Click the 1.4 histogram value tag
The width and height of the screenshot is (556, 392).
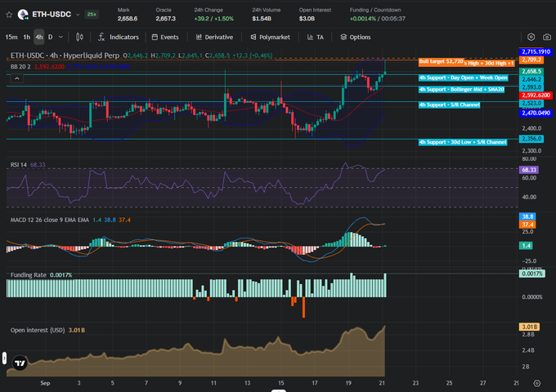[x=526, y=245]
